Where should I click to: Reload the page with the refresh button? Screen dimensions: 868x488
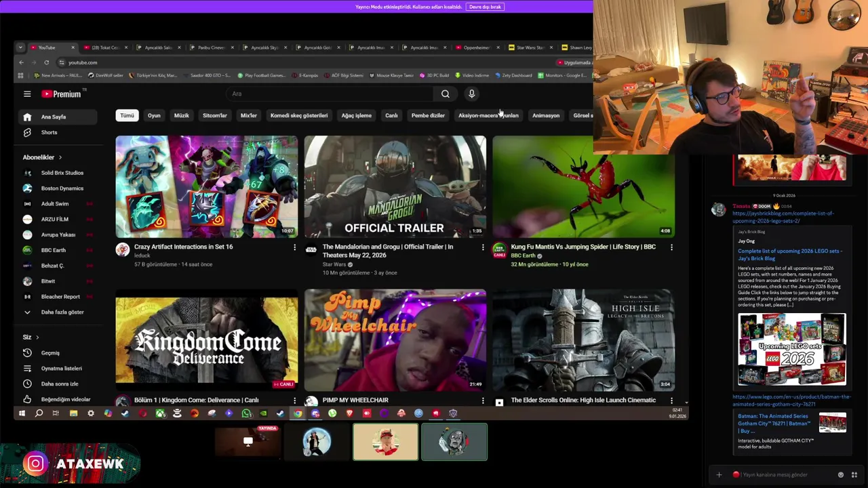46,62
